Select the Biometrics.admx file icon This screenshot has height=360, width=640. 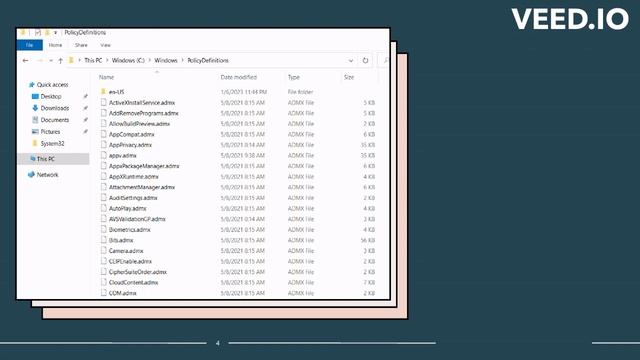(x=104, y=230)
